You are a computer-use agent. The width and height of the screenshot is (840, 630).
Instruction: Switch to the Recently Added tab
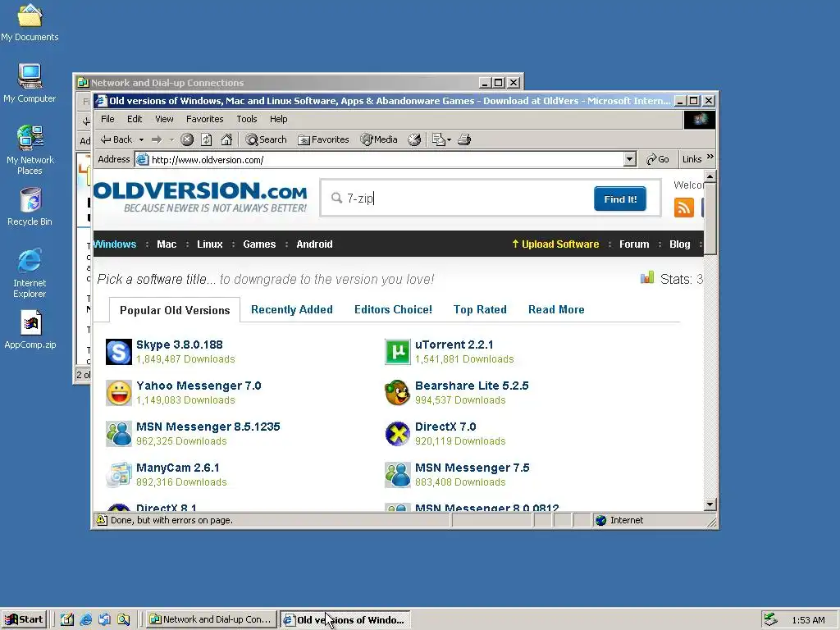[292, 309]
